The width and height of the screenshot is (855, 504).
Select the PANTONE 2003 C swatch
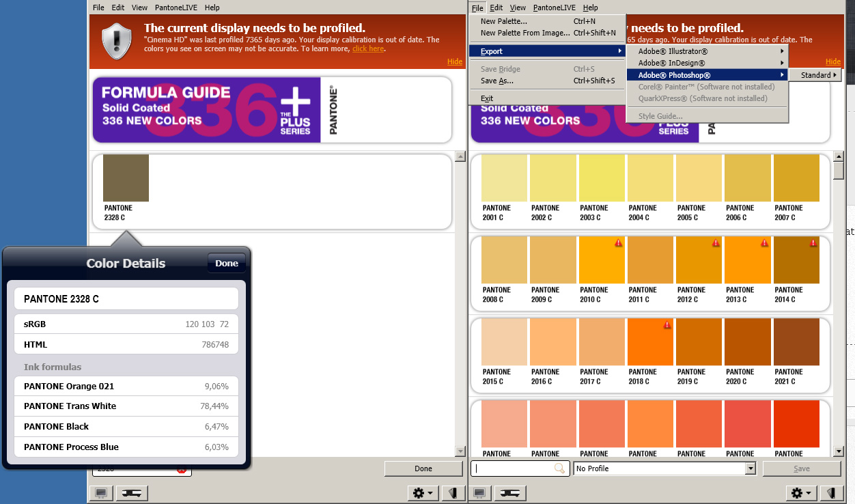coord(602,178)
